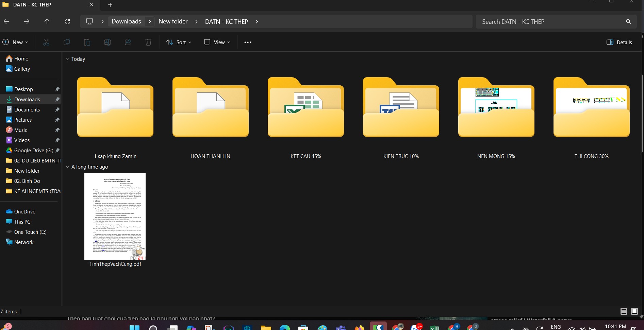The width and height of the screenshot is (644, 330).
Task: Open OneDrive in the sidebar
Action: coord(24,212)
